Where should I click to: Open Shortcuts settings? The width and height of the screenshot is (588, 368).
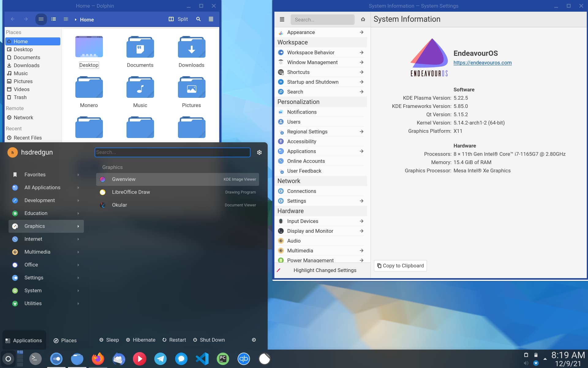(x=321, y=72)
